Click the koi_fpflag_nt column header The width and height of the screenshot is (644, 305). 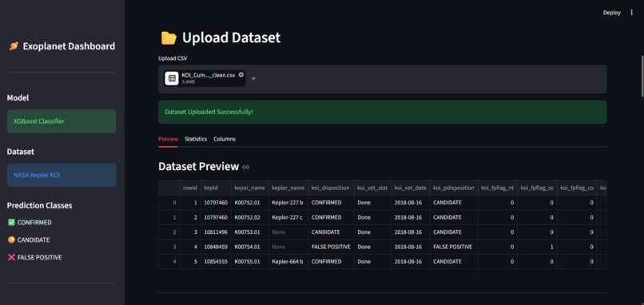click(x=497, y=188)
